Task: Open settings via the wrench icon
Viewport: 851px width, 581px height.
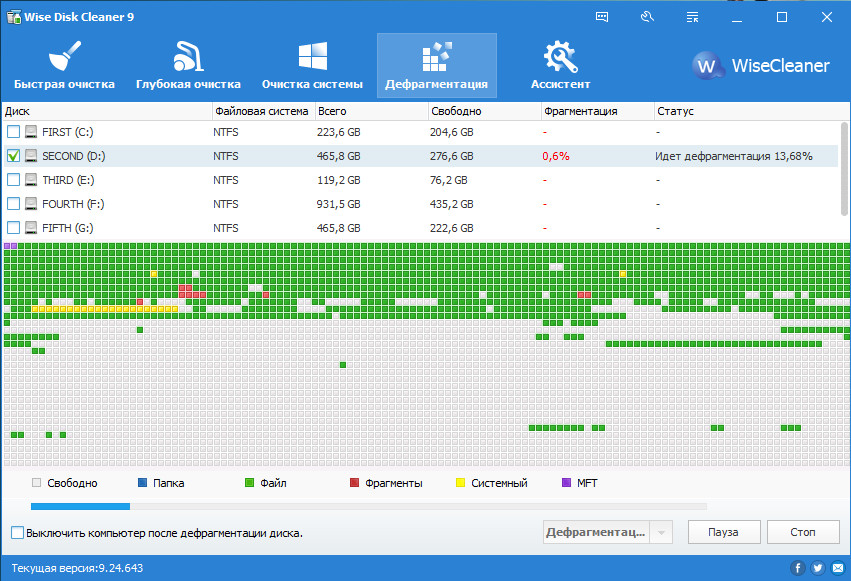Action: (x=646, y=17)
